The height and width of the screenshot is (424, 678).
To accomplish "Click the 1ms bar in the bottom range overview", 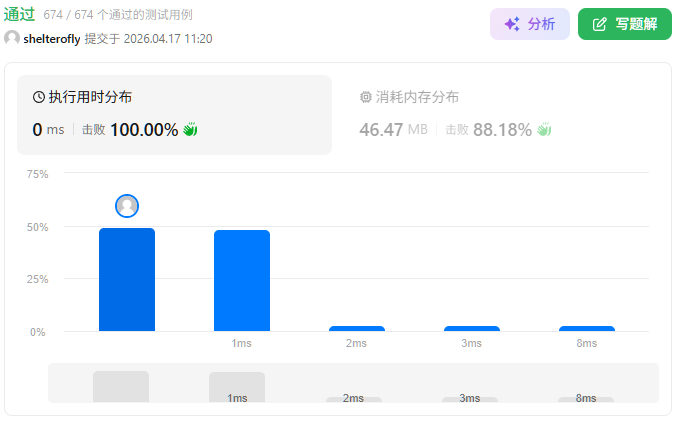I will [x=237, y=387].
